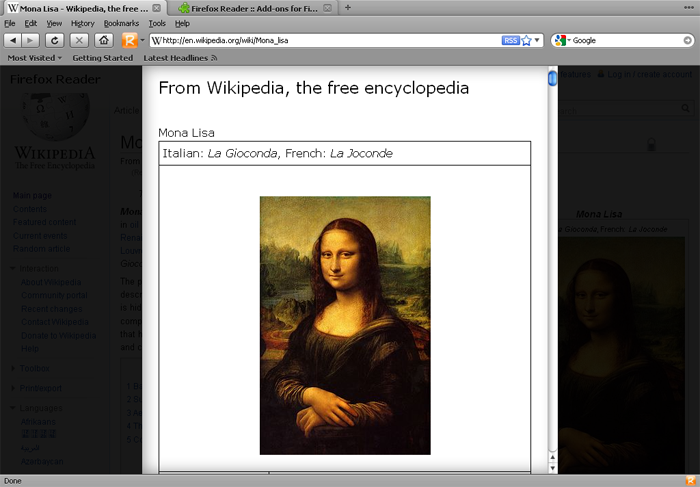The height and width of the screenshot is (487, 700).
Task: Click the RSS feed badge in address bar
Action: click(x=510, y=41)
